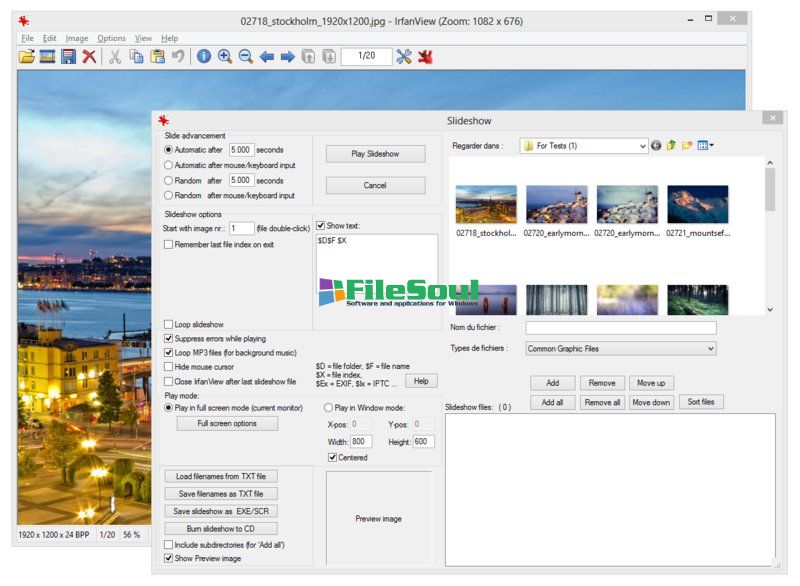
Task: Open the view menu dropdown arrow
Action: click(712, 146)
